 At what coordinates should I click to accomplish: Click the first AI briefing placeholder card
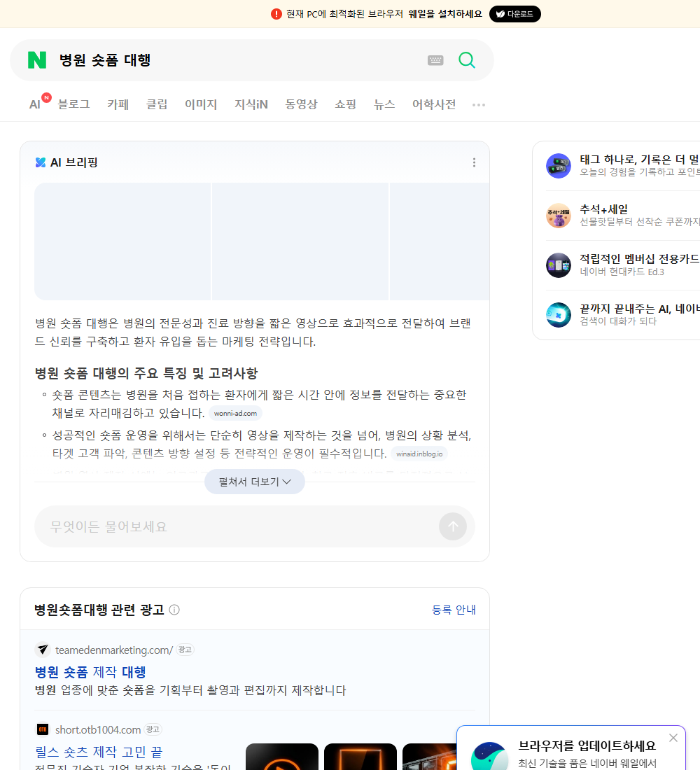(122, 241)
